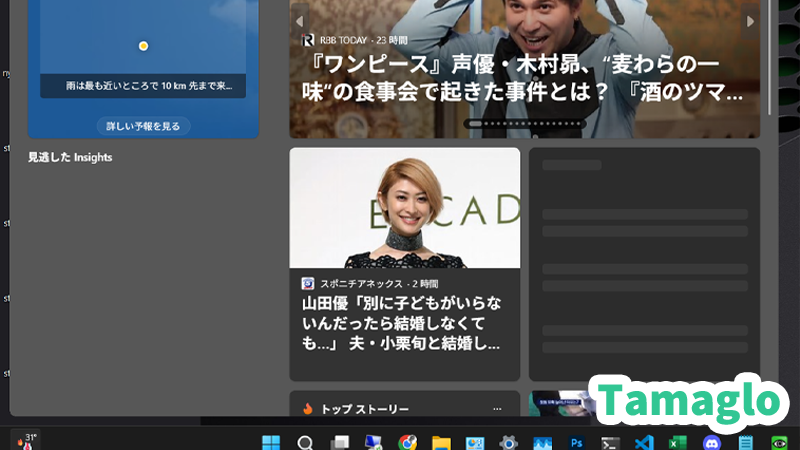Open the green eye app icon
This screenshot has width=800, height=450.
click(779, 442)
